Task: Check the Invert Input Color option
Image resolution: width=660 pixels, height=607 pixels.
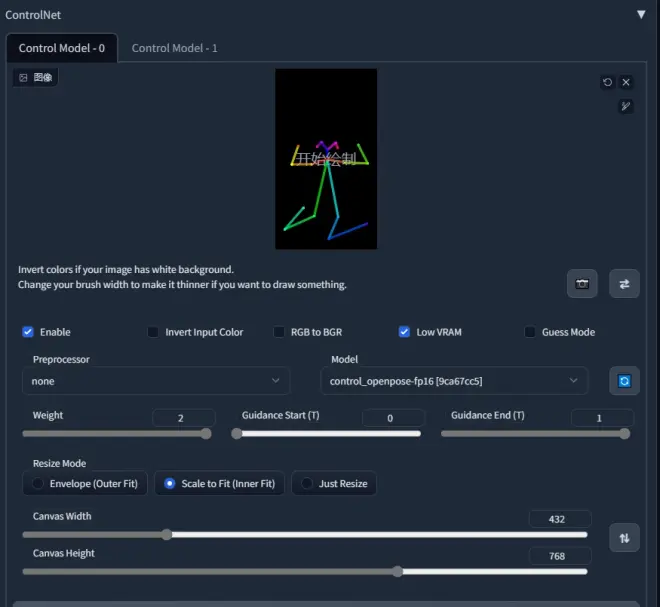Action: pyautogui.click(x=153, y=332)
